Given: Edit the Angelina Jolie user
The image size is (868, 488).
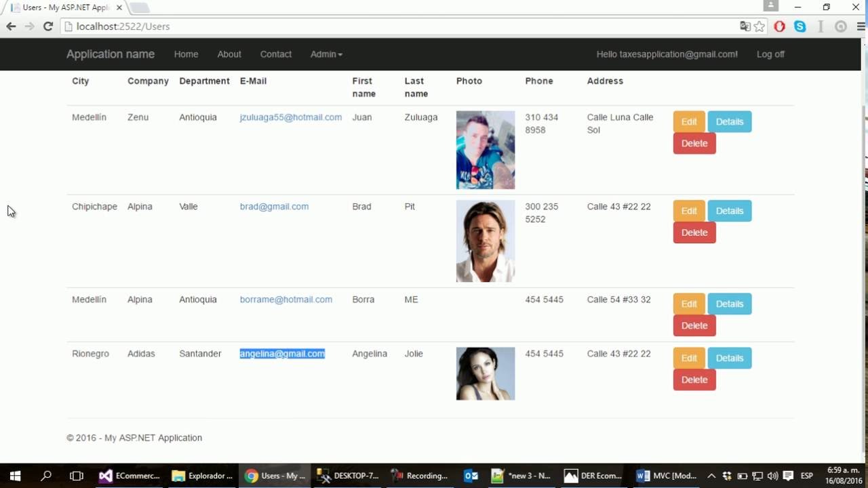Looking at the screenshot, I should [x=689, y=358].
